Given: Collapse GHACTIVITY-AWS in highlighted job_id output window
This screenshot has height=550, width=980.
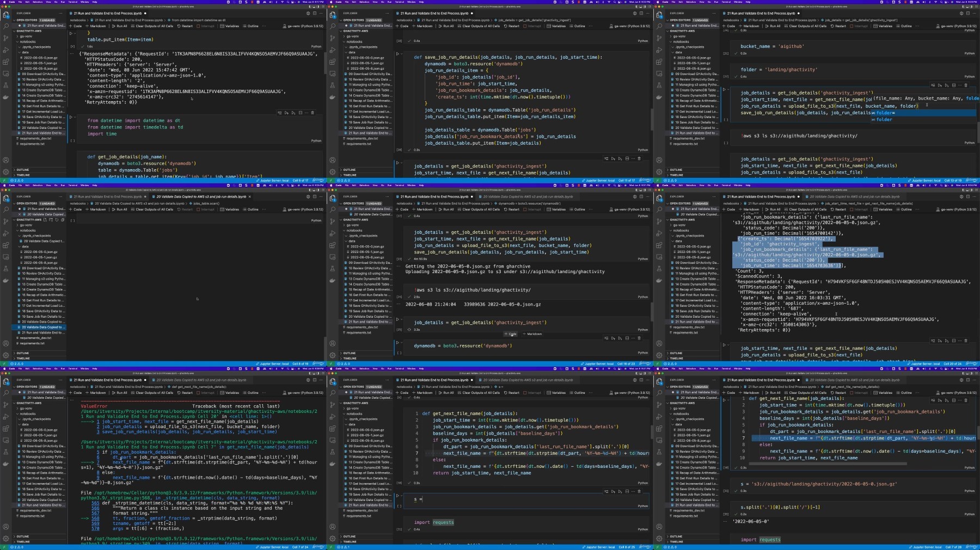Looking at the screenshot, I should (x=681, y=220).
